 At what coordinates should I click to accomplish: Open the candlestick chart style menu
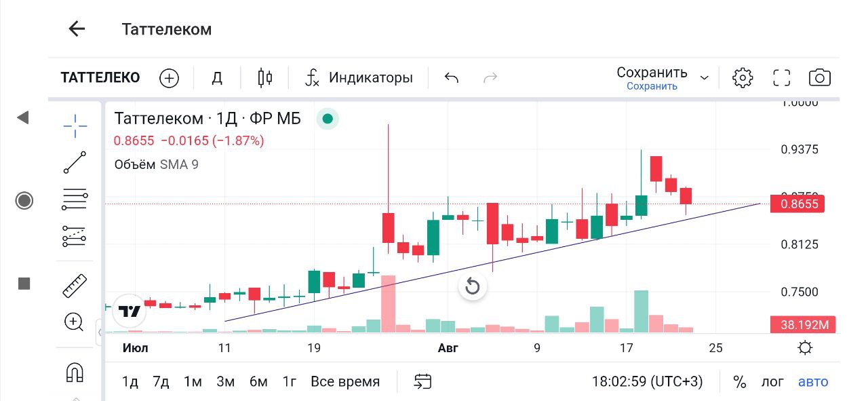(264, 78)
